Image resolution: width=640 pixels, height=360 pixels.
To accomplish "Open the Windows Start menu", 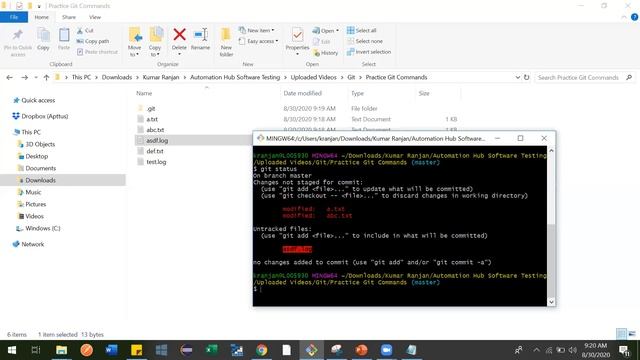I will pos(12,350).
